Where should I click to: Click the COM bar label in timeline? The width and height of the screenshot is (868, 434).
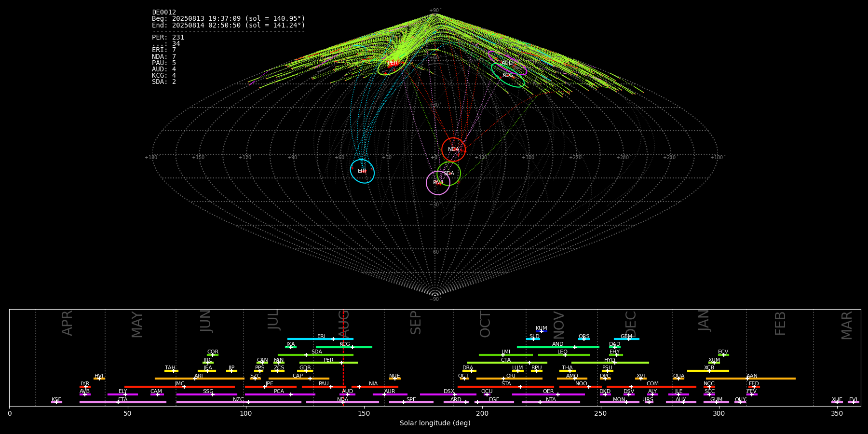point(652,384)
